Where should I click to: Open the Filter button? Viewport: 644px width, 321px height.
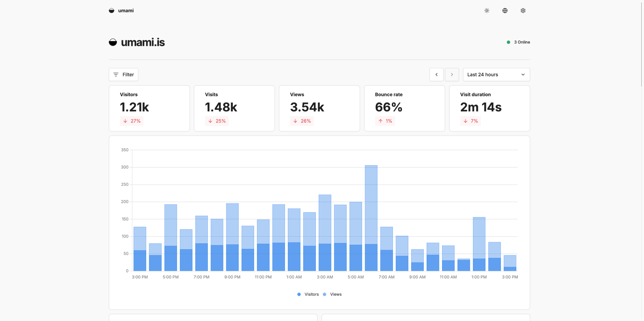point(124,74)
